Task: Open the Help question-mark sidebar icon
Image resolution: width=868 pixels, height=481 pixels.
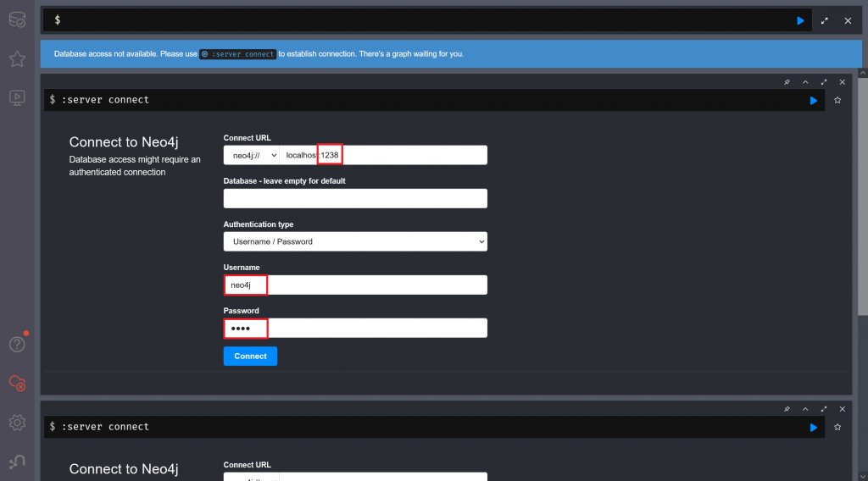Action: 17,344
